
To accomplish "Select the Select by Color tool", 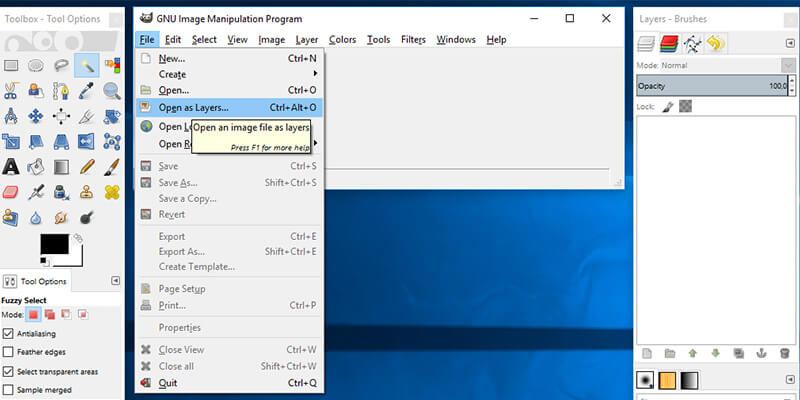I will click(112, 65).
